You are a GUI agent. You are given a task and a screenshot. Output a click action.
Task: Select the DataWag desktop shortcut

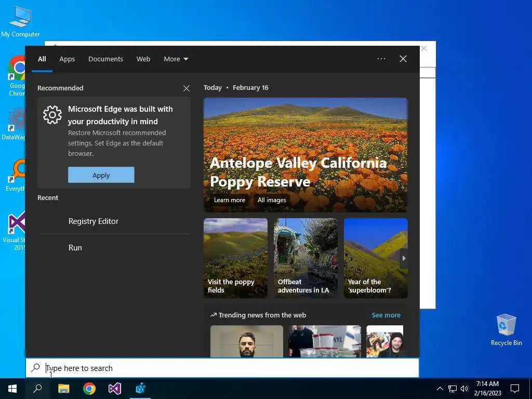click(x=14, y=124)
